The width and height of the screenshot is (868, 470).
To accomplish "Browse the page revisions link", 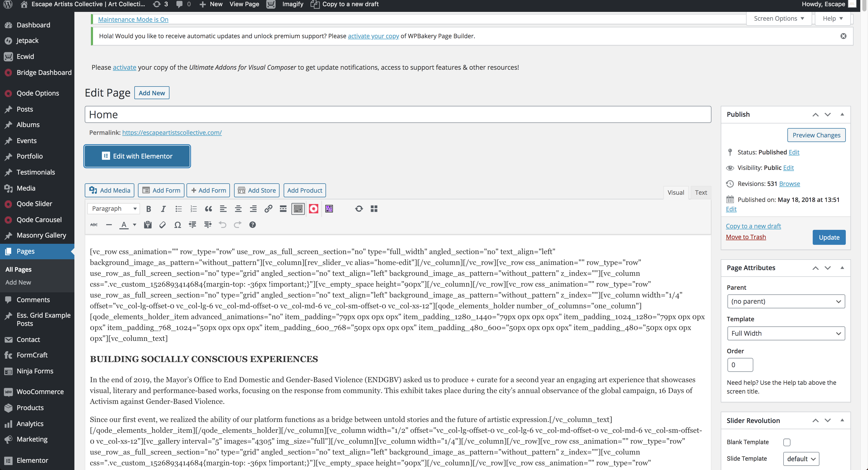I will point(789,184).
